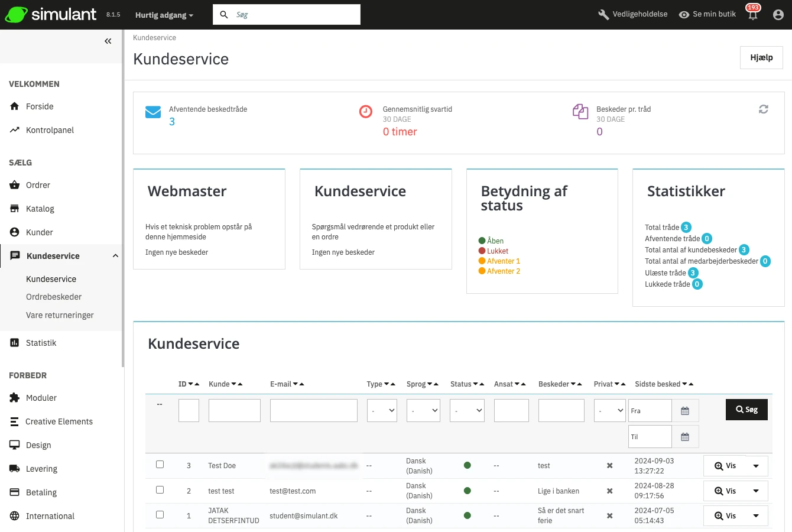This screenshot has height=532, width=792.
Task: Collapse sidebar with double chevron icon
Action: pyautogui.click(x=108, y=41)
